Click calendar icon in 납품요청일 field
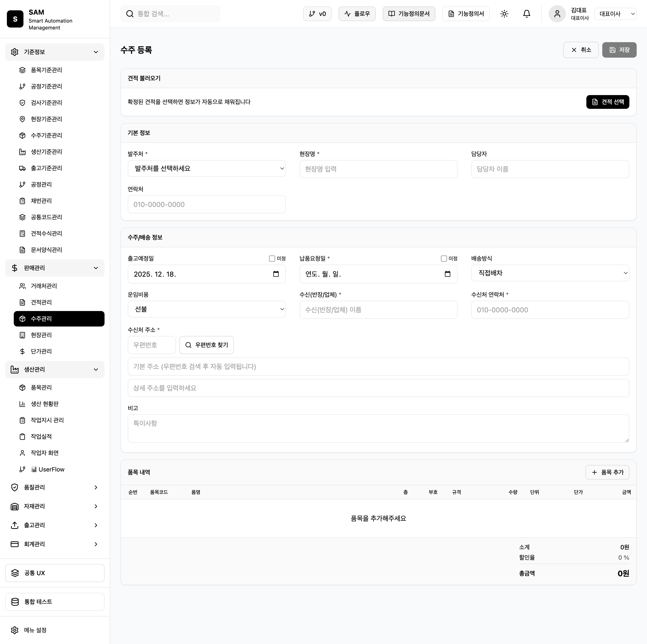This screenshot has height=644, width=647. (x=447, y=274)
